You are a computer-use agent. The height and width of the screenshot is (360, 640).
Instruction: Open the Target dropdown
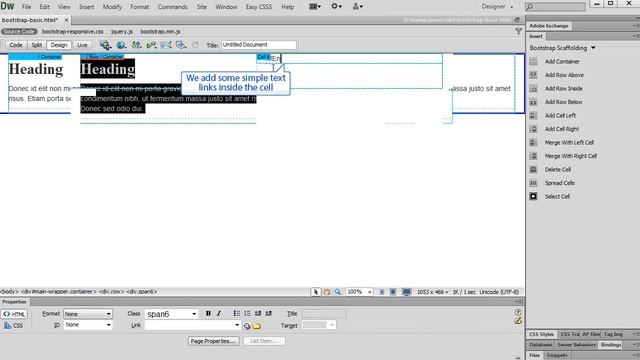click(x=319, y=325)
